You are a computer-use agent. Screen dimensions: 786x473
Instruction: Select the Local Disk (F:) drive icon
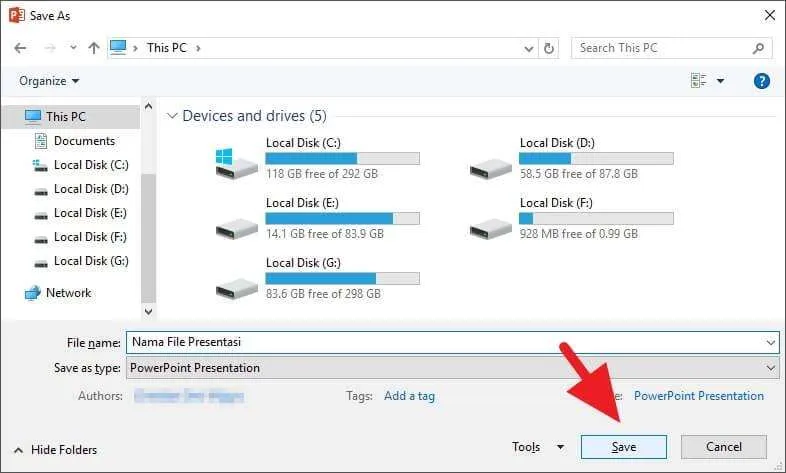(490, 228)
